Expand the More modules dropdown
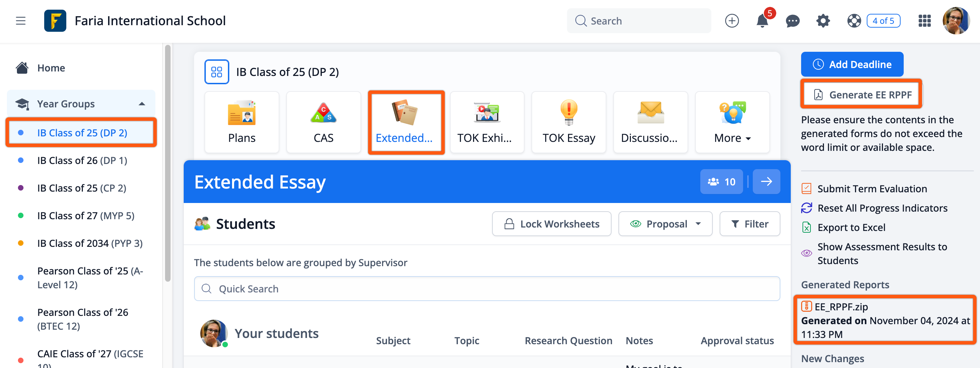The height and width of the screenshot is (368, 980). pos(732,122)
